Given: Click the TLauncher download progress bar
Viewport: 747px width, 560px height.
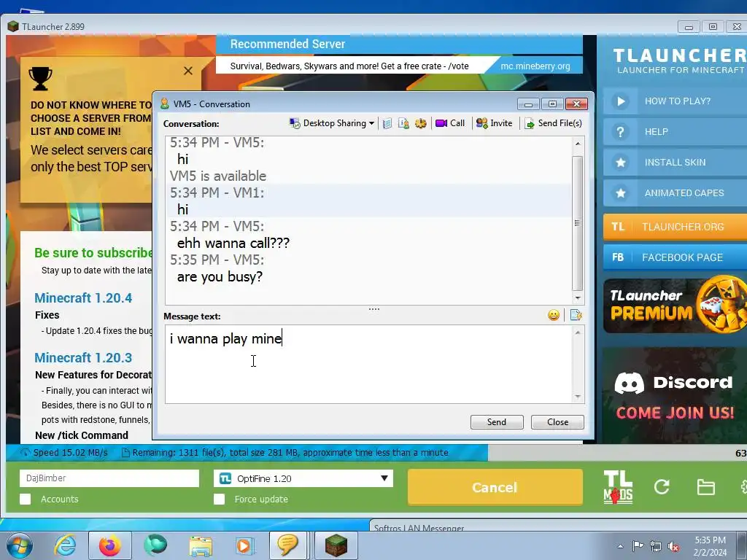Looking at the screenshot, I should click(376, 453).
